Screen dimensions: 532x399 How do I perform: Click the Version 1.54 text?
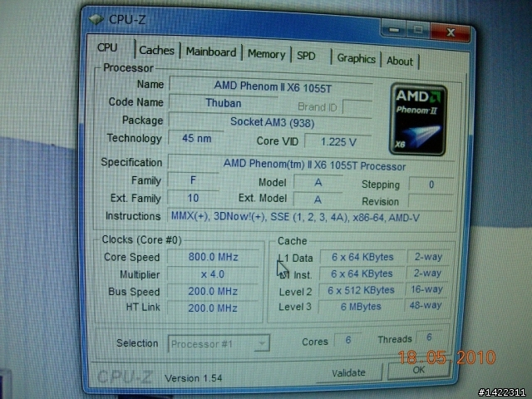point(193,378)
